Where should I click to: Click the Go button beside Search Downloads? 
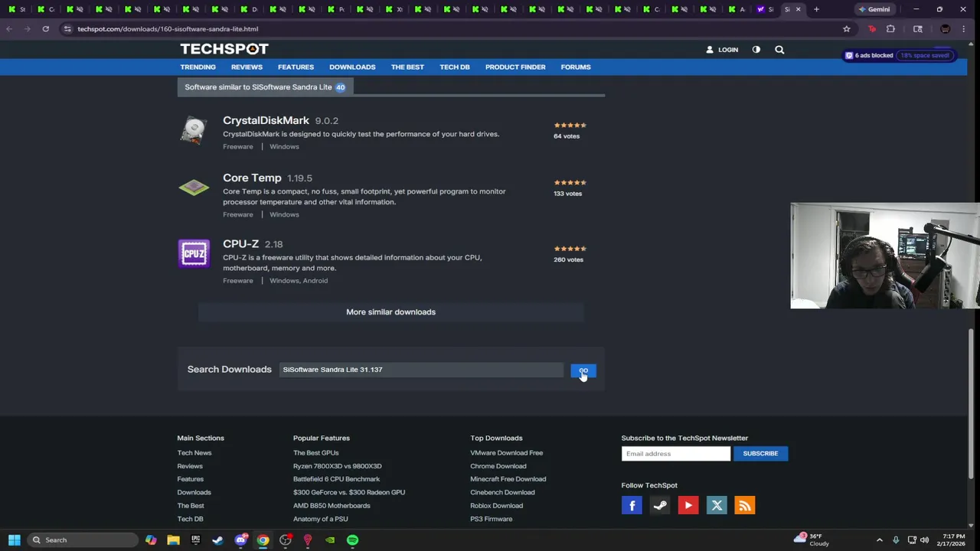click(583, 370)
